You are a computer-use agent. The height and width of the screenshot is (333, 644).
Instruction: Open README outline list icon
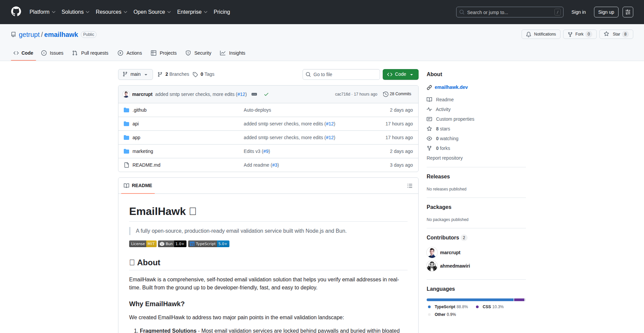410,186
